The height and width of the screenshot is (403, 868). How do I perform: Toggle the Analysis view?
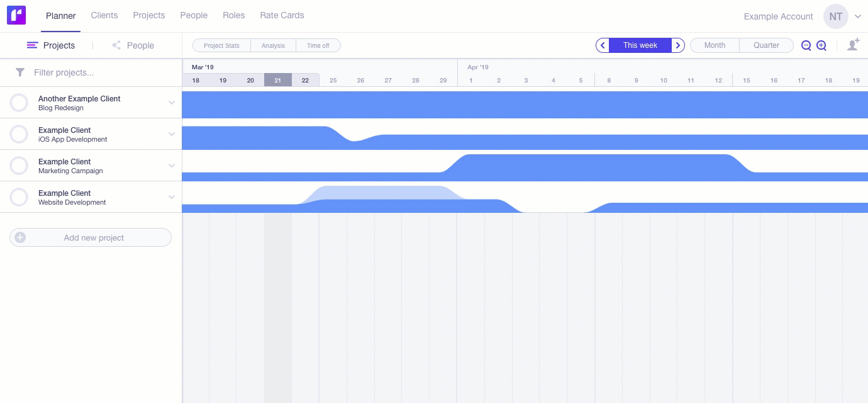pos(273,45)
